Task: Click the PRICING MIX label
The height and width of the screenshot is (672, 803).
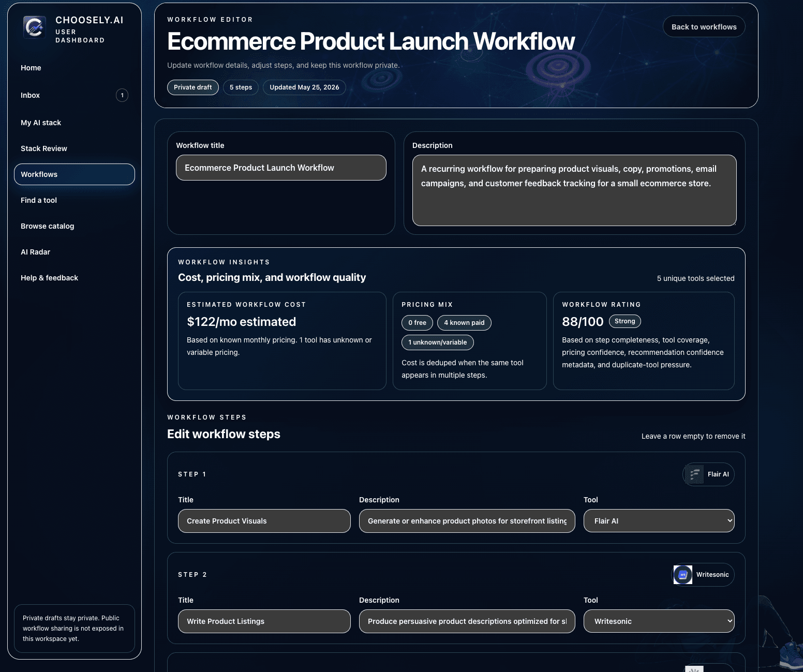Action: [x=427, y=305]
